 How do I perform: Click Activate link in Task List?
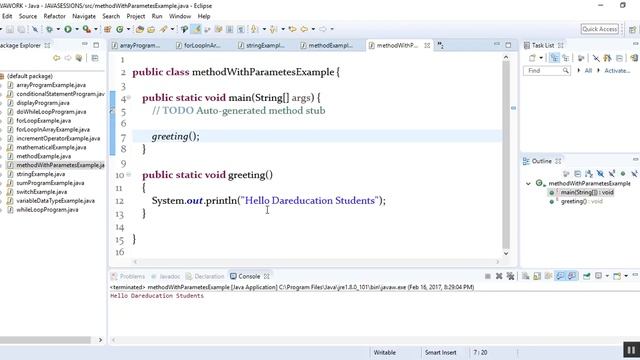tap(617, 71)
